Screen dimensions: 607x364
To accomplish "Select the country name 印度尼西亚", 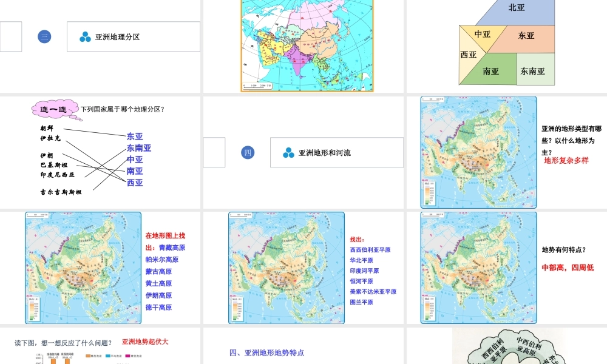I will coord(58,175).
